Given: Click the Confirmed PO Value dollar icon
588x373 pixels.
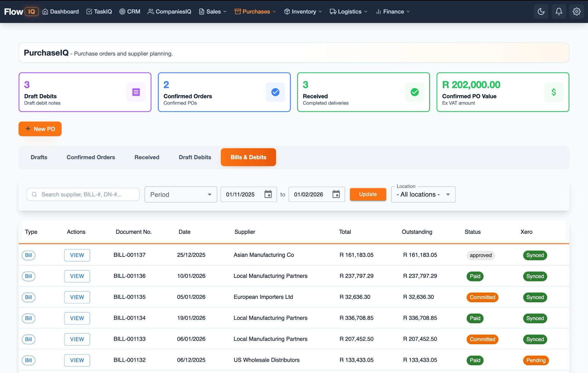Looking at the screenshot, I should tap(554, 92).
